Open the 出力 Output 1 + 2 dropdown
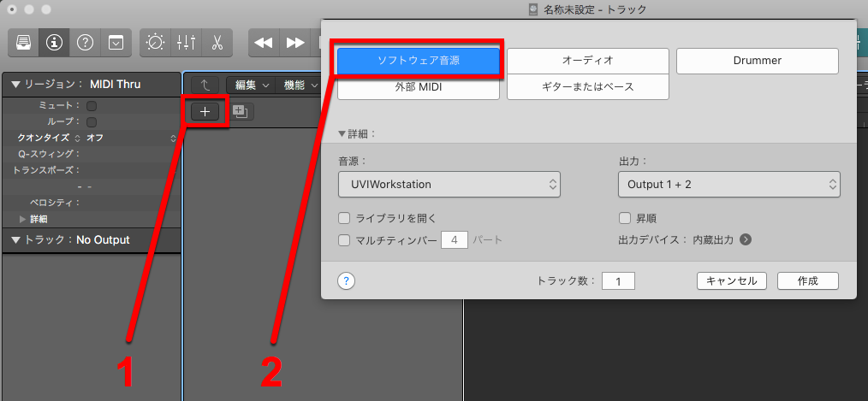This screenshot has height=401, width=868. pyautogui.click(x=729, y=185)
